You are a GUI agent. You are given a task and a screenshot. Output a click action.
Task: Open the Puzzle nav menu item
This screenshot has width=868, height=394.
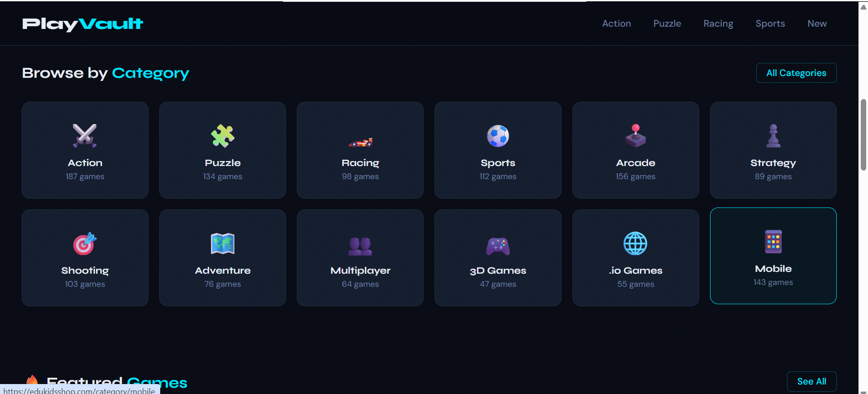tap(667, 24)
